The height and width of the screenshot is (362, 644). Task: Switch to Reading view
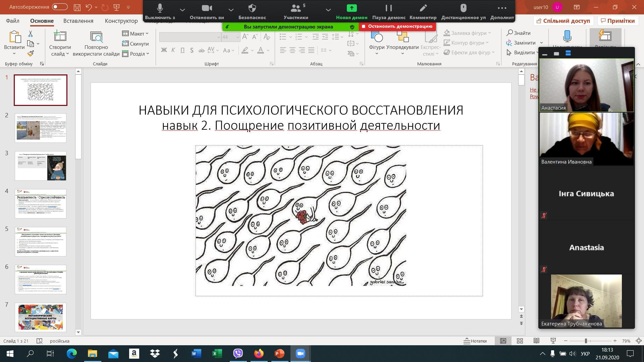[536, 341]
